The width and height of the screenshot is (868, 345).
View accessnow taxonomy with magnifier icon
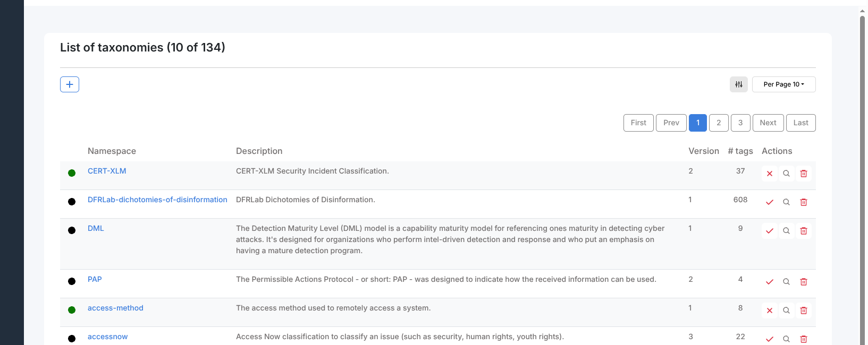(786, 339)
